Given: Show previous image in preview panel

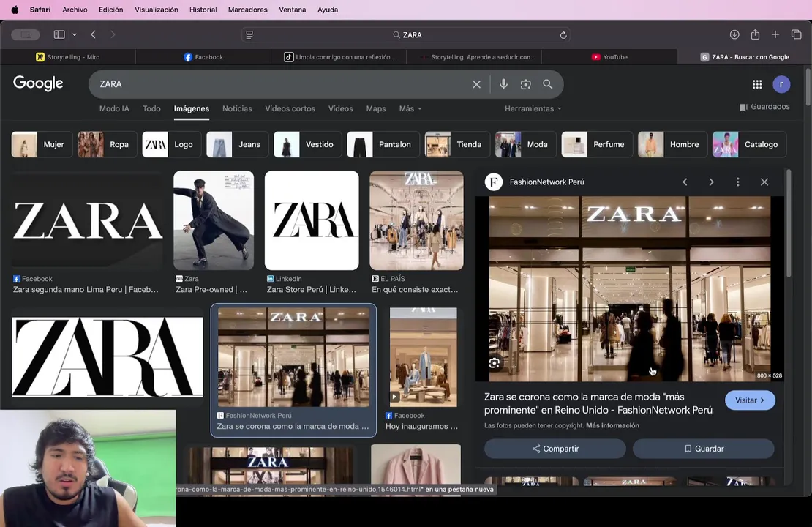Looking at the screenshot, I should pyautogui.click(x=685, y=182).
